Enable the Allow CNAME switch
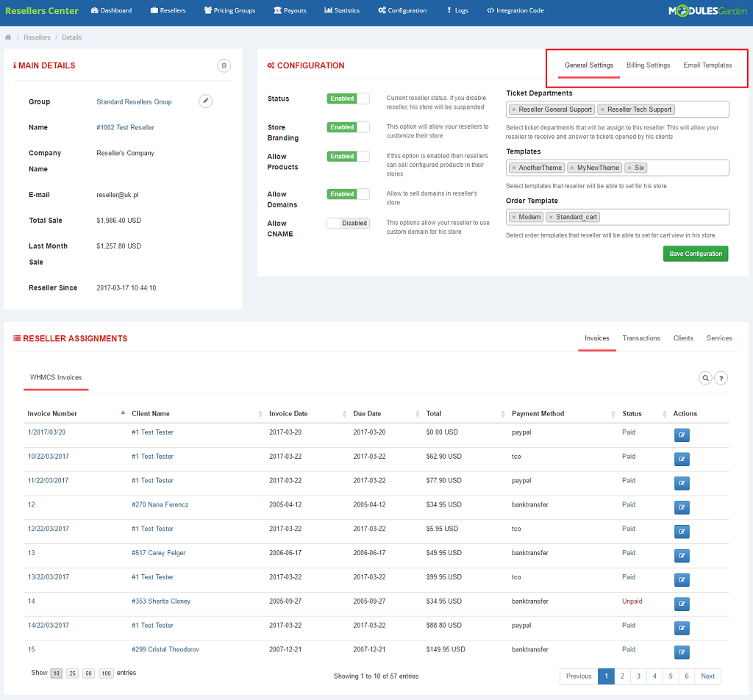Viewport: 753px width, 700px height. coord(348,224)
